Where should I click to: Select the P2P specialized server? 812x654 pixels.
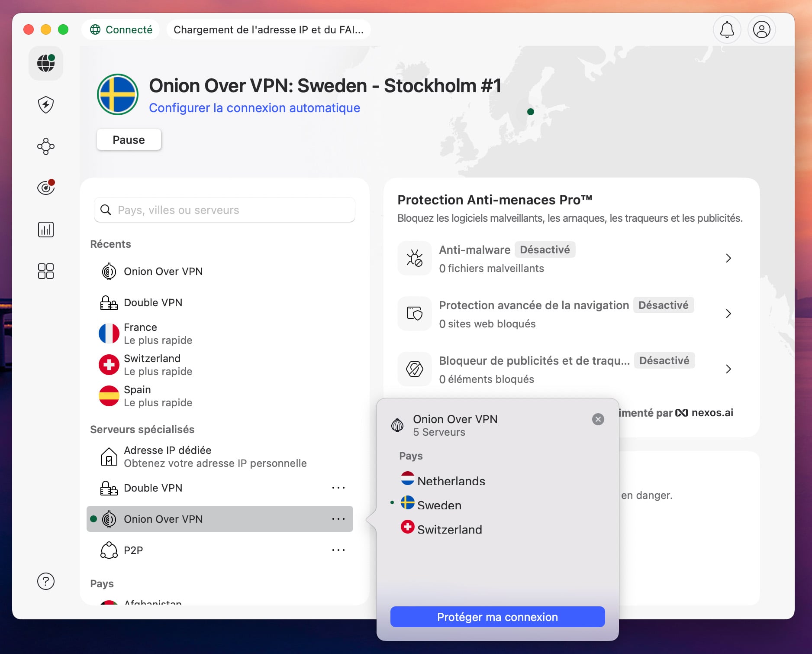[x=220, y=550]
